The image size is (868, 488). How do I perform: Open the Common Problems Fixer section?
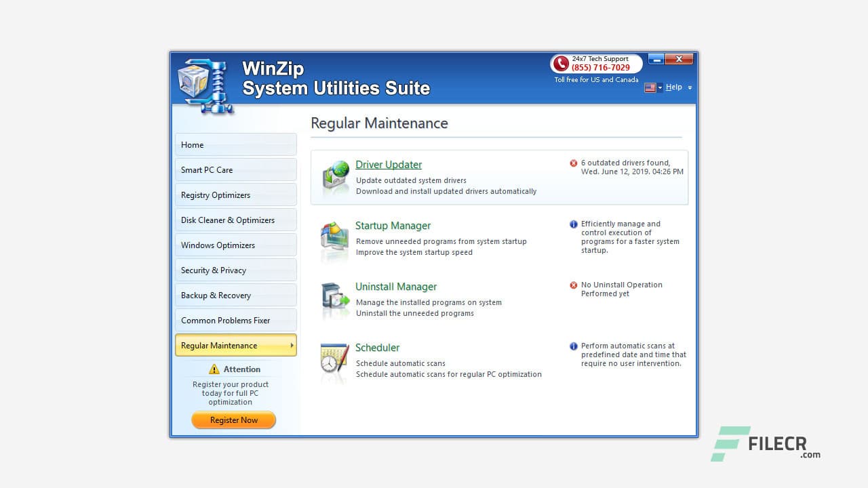(235, 320)
